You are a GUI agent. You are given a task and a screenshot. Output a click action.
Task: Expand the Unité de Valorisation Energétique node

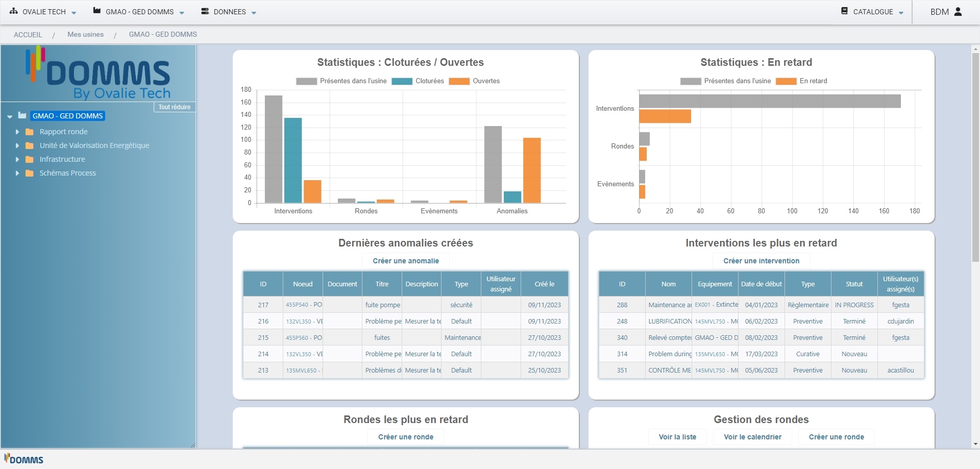pos(17,145)
